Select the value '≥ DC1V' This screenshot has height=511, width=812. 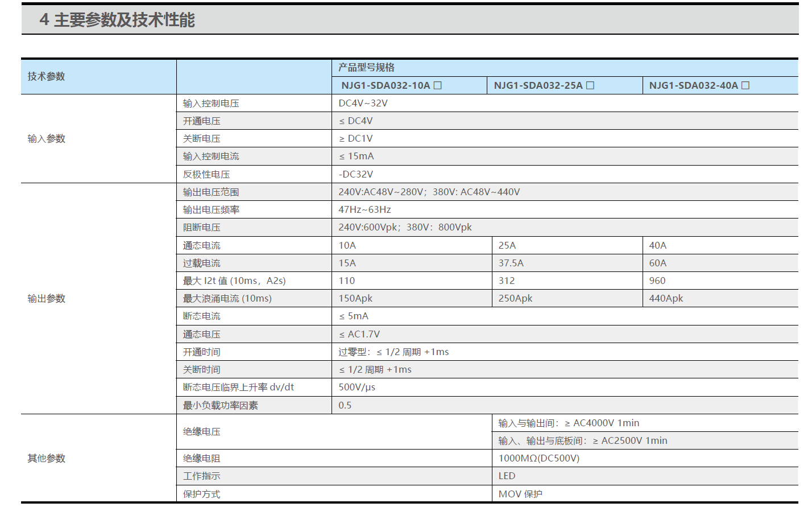pos(356,138)
